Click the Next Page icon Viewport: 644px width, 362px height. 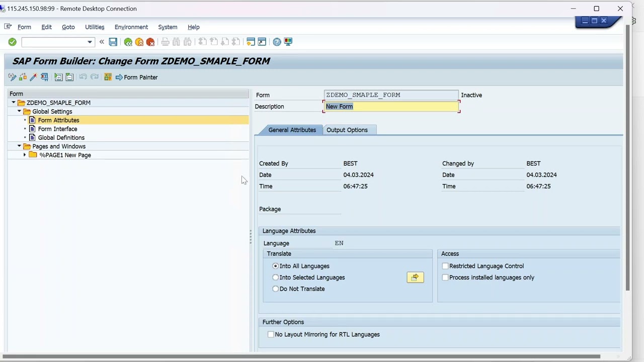pos(225,42)
